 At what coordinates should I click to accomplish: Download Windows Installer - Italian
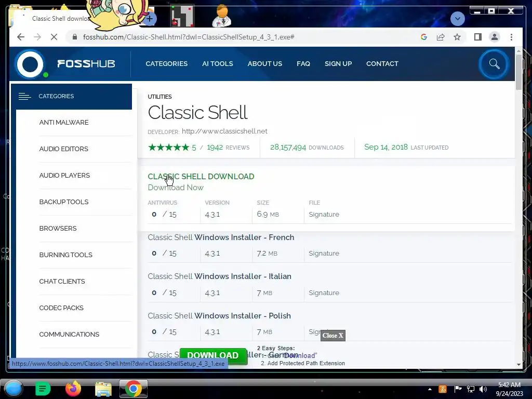click(x=220, y=276)
